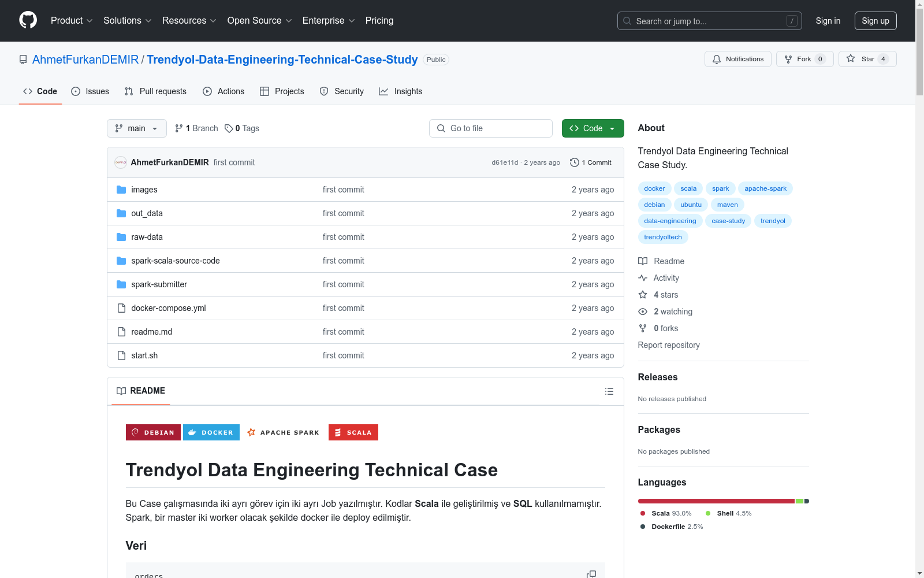924x578 pixels.
Task: Click the images folder icon
Action: point(121,190)
